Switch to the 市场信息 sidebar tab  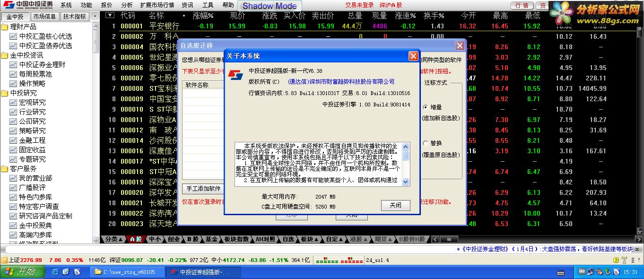tap(44, 16)
